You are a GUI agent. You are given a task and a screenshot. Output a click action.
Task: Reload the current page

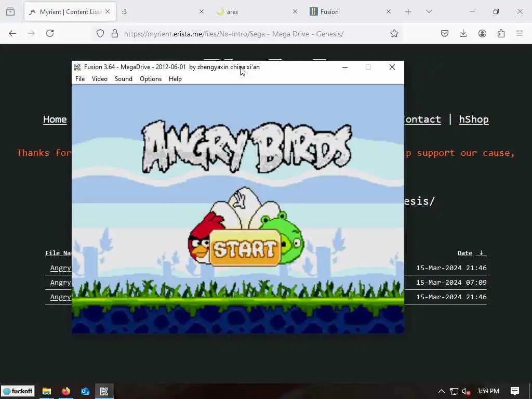[x=50, y=33]
